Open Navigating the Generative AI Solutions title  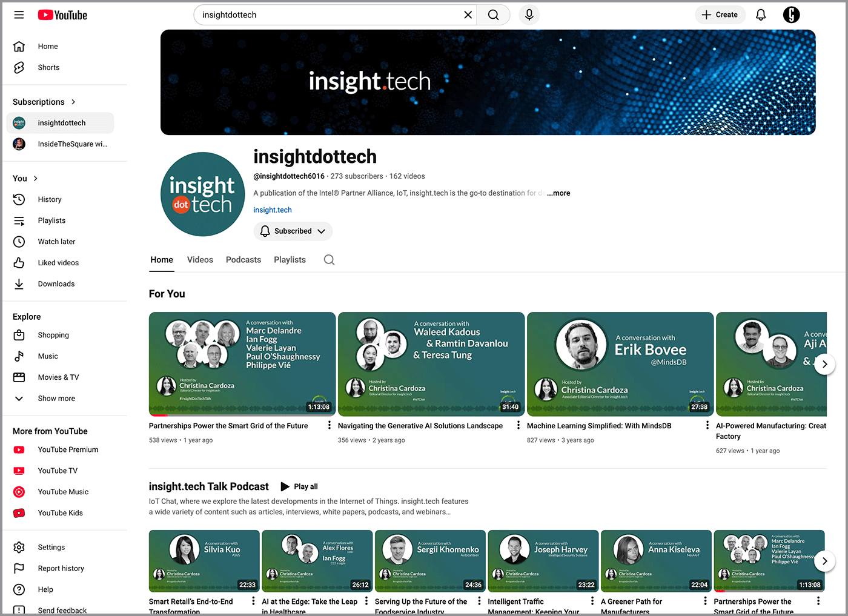click(420, 426)
